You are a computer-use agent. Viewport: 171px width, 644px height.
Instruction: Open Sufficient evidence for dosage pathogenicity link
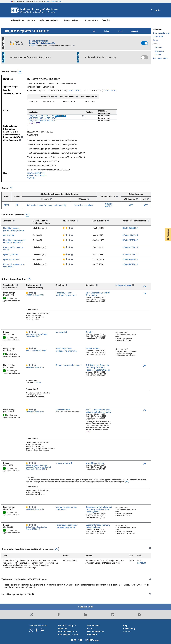click(x=46, y=205)
